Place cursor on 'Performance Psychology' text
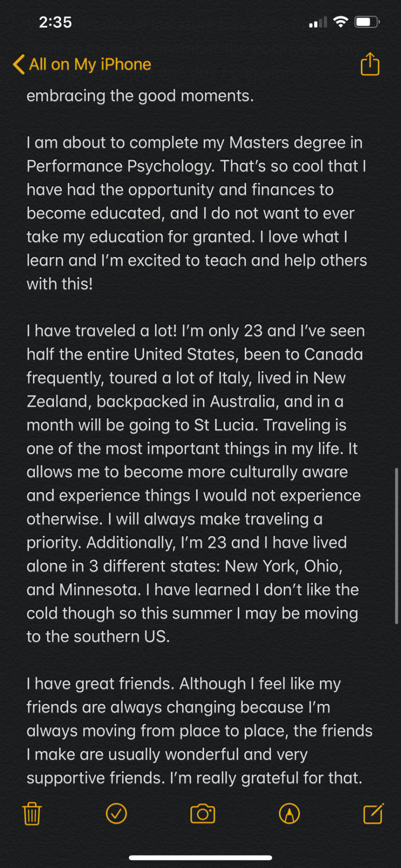The image size is (401, 868). [x=120, y=166]
